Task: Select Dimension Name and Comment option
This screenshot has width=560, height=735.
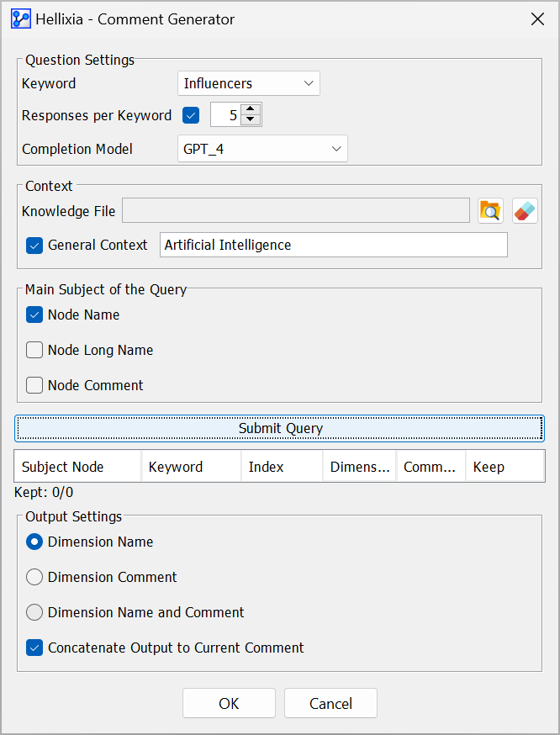Action: tap(34, 612)
